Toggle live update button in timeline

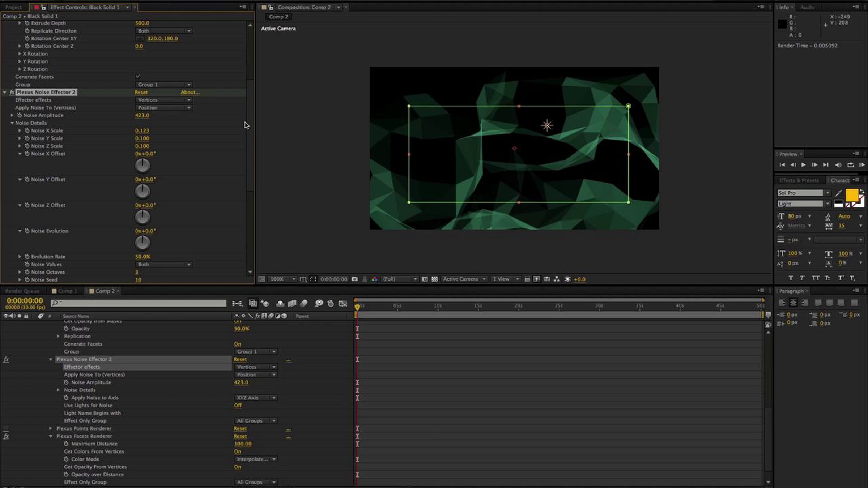tap(253, 303)
